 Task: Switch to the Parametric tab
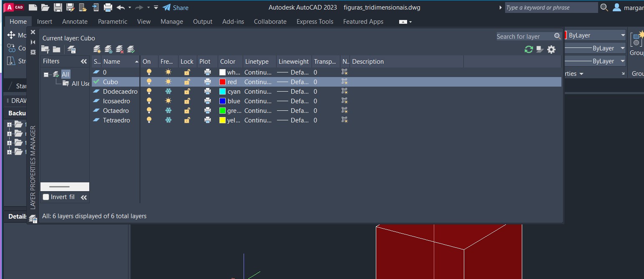pyautogui.click(x=113, y=22)
